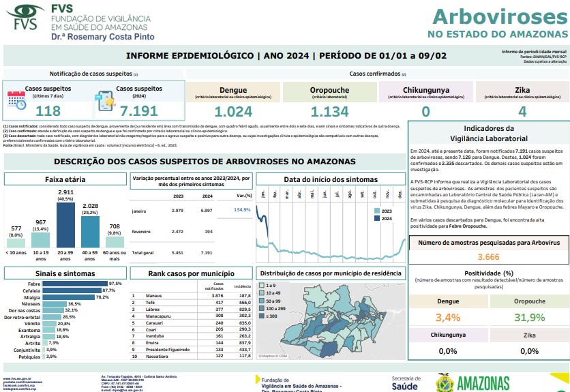Open the Zika confirmed cases card
The image size is (570, 392).
(x=522, y=100)
